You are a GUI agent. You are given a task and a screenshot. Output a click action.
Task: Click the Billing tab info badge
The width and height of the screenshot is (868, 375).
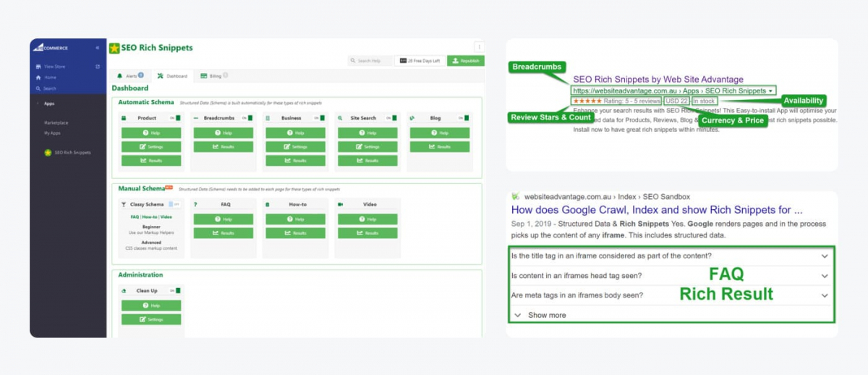pyautogui.click(x=226, y=75)
